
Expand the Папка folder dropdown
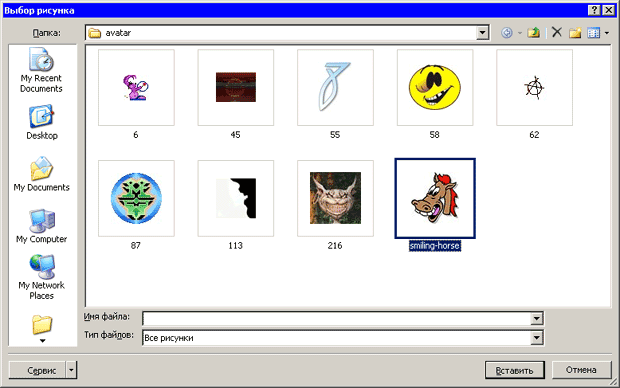482,33
